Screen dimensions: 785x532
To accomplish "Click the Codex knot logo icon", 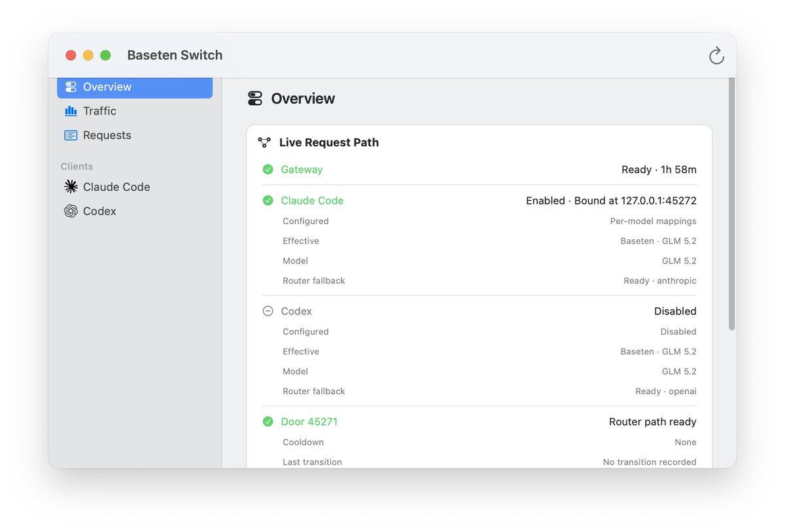I will pyautogui.click(x=71, y=211).
